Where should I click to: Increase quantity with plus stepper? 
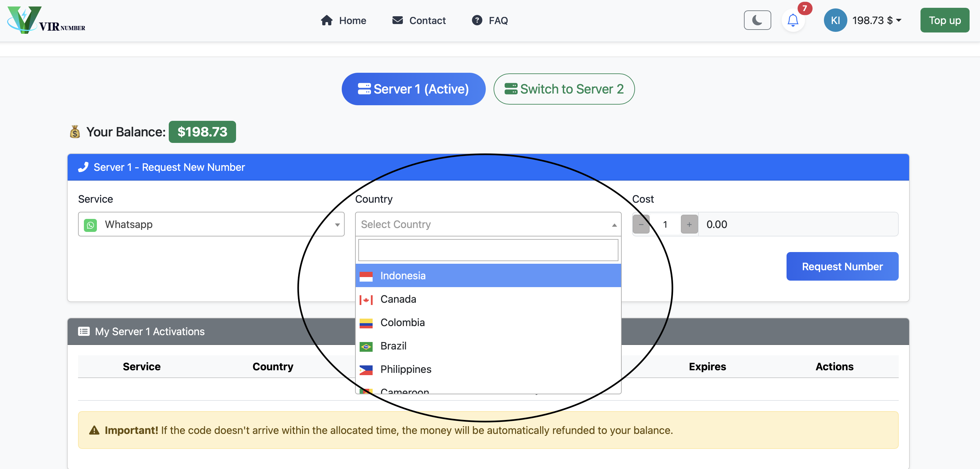[689, 225]
